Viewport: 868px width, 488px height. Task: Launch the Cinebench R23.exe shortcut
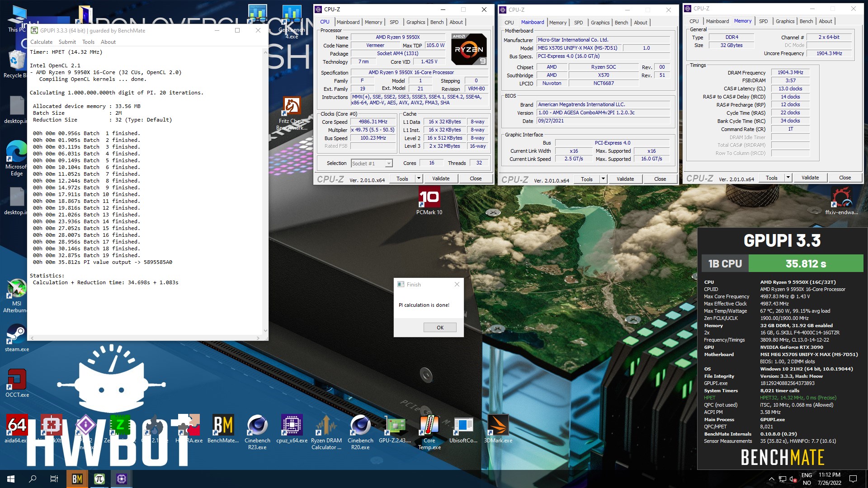coord(257,432)
